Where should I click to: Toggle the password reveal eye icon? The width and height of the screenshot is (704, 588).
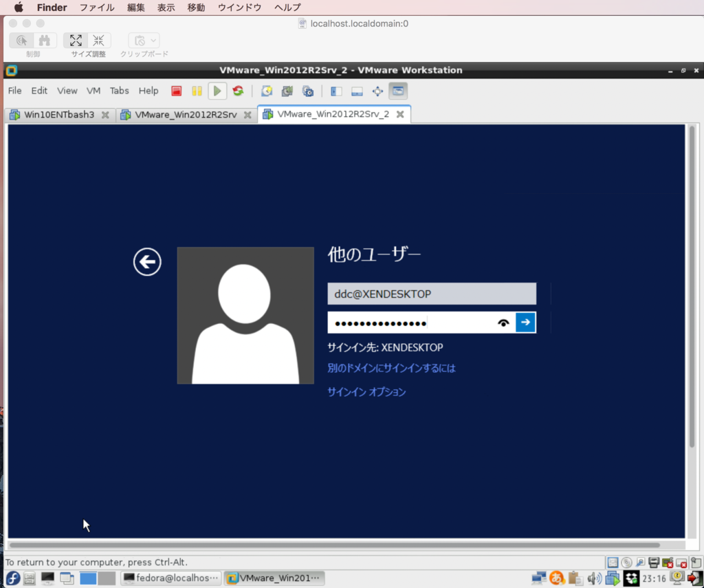pyautogui.click(x=504, y=323)
